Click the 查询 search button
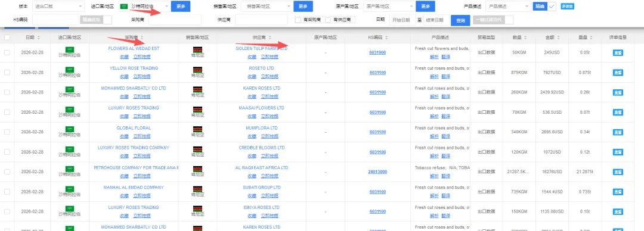The width and height of the screenshot is (644, 231). 460,20
